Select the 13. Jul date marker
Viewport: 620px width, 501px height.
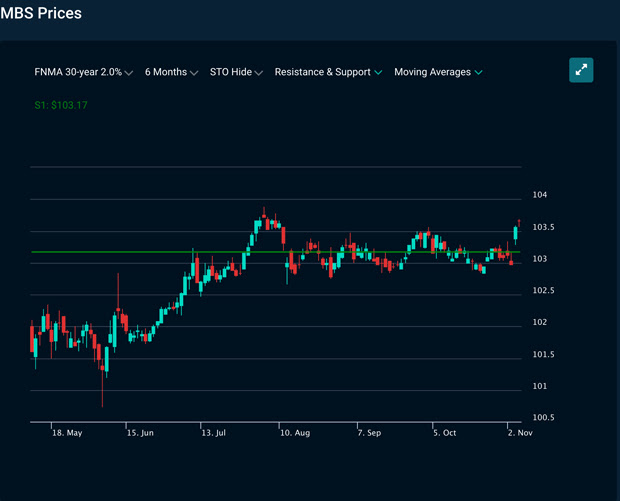[x=215, y=434]
